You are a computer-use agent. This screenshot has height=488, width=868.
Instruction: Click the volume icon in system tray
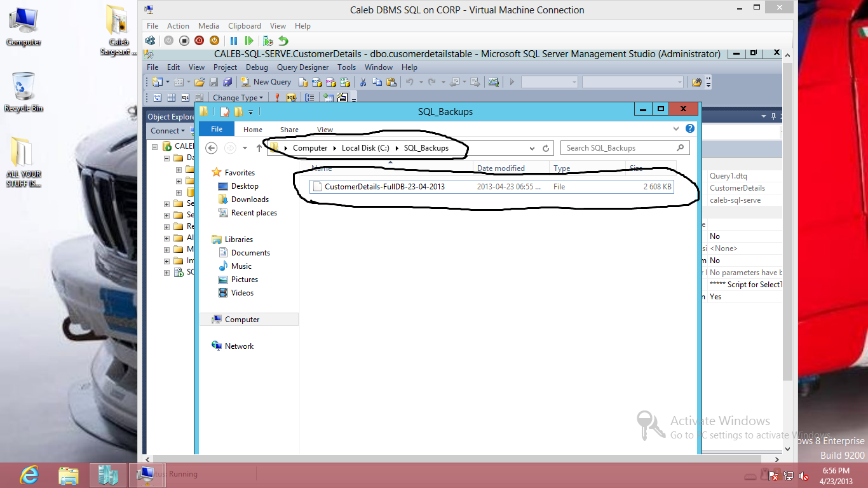click(x=804, y=475)
